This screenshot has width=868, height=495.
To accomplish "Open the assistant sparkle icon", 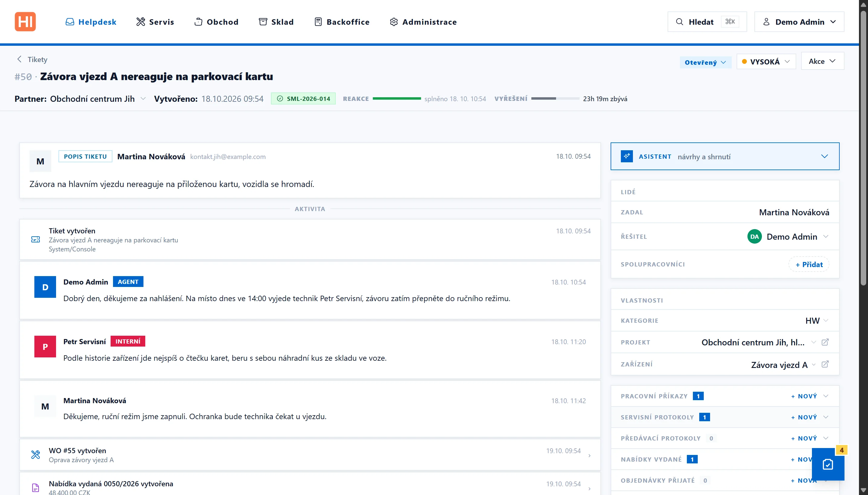I will click(x=627, y=156).
